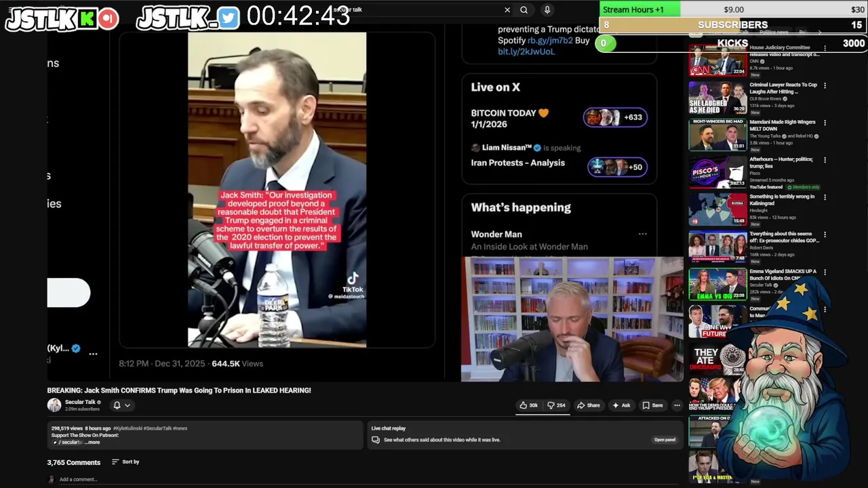Open the RIGHT-WINGERS BIG MAD thumbnail

pos(717,135)
